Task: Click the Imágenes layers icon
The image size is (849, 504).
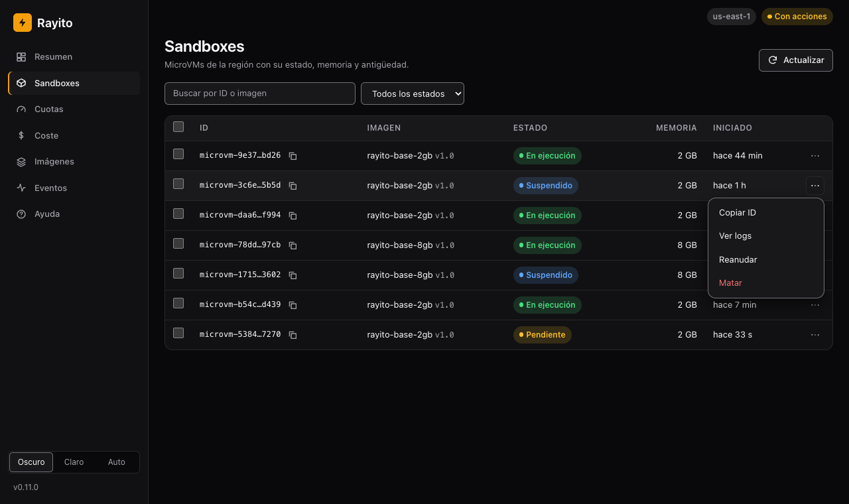Action: [x=21, y=162]
